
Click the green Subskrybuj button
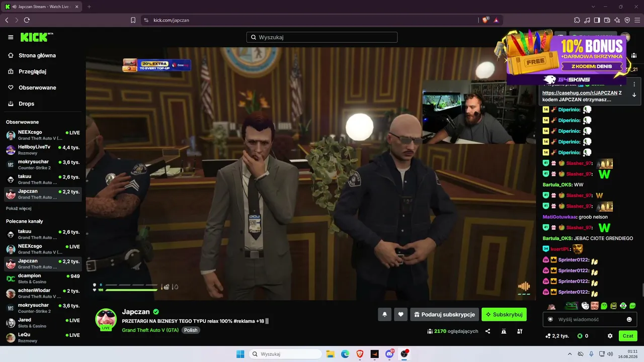click(504, 314)
